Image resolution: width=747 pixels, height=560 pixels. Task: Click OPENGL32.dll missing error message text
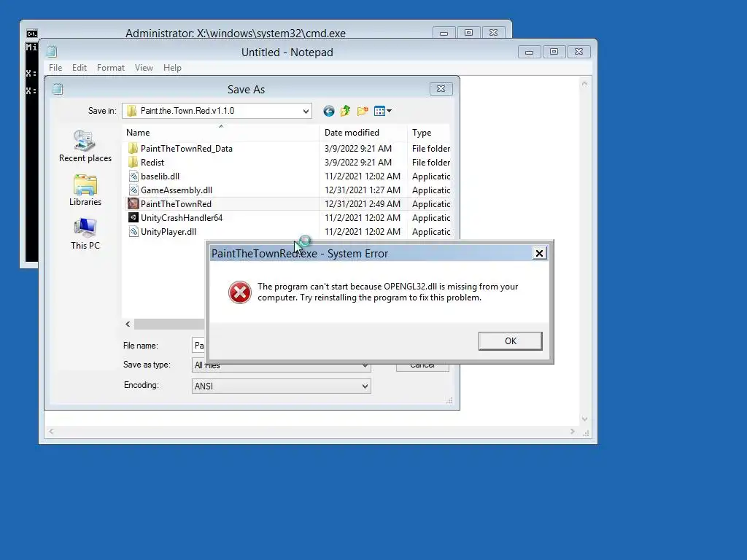click(x=388, y=292)
